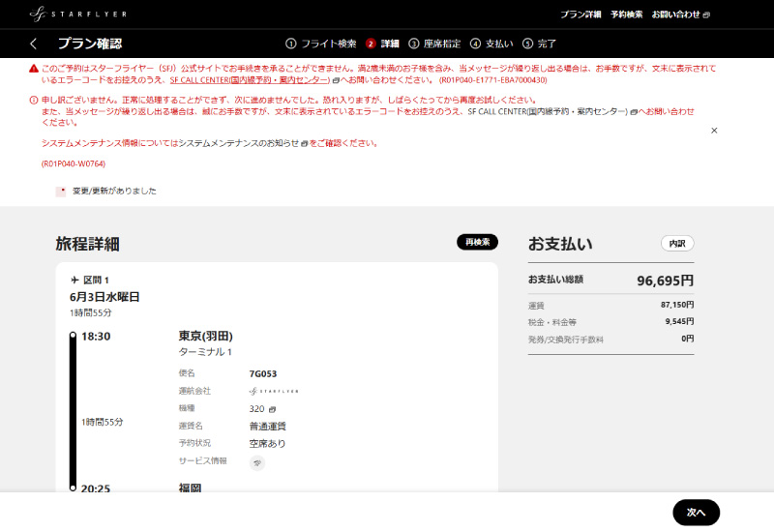Click the external-link icon beside お問い合わせ
Viewport: 774px width, 532px height.
(x=706, y=15)
